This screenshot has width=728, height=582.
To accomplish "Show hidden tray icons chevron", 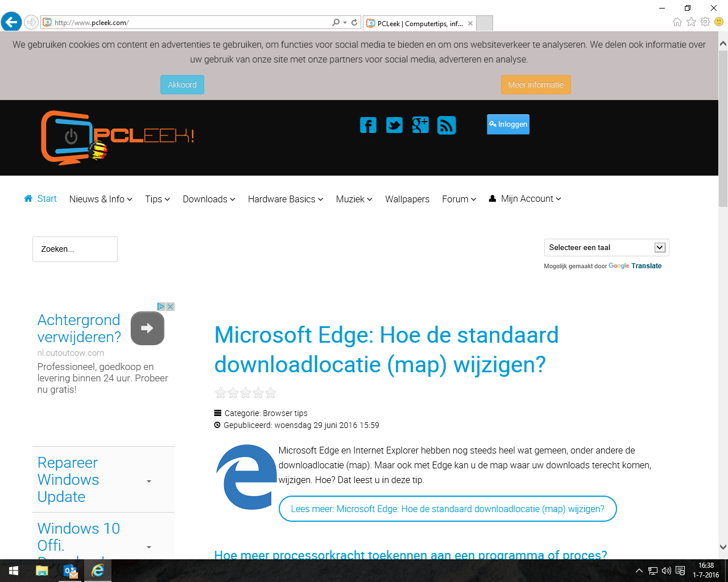I will [639, 571].
